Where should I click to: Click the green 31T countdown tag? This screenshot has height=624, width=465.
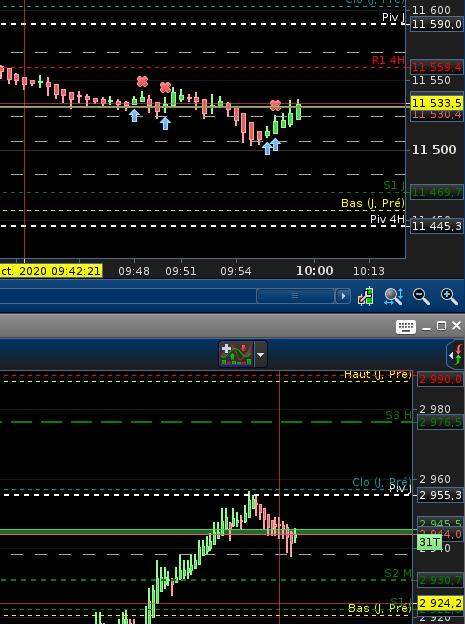pyautogui.click(x=430, y=542)
